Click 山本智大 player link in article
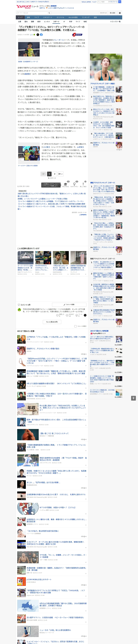Screen dimensions: 138x644 click(x=80, y=147)
